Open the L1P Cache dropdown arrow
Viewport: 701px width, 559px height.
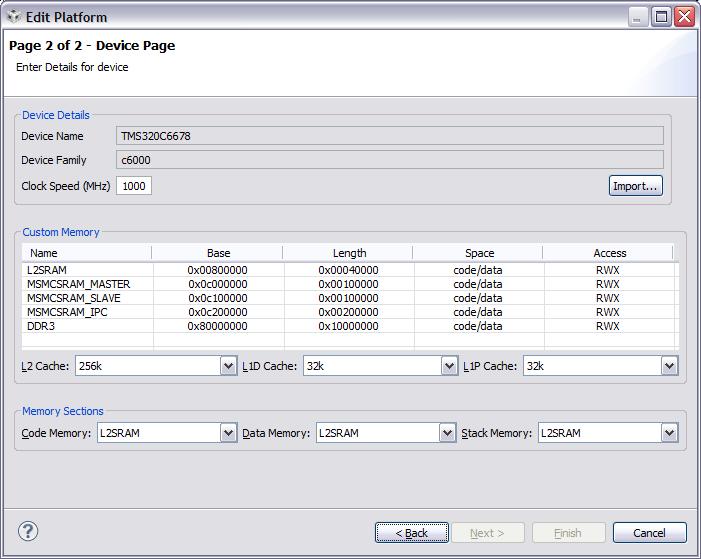pyautogui.click(x=669, y=366)
